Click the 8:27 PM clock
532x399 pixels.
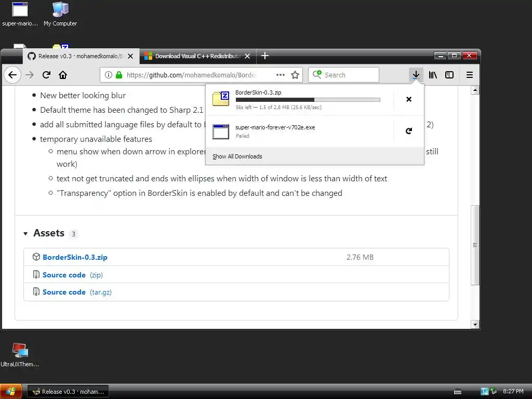pyautogui.click(x=513, y=392)
